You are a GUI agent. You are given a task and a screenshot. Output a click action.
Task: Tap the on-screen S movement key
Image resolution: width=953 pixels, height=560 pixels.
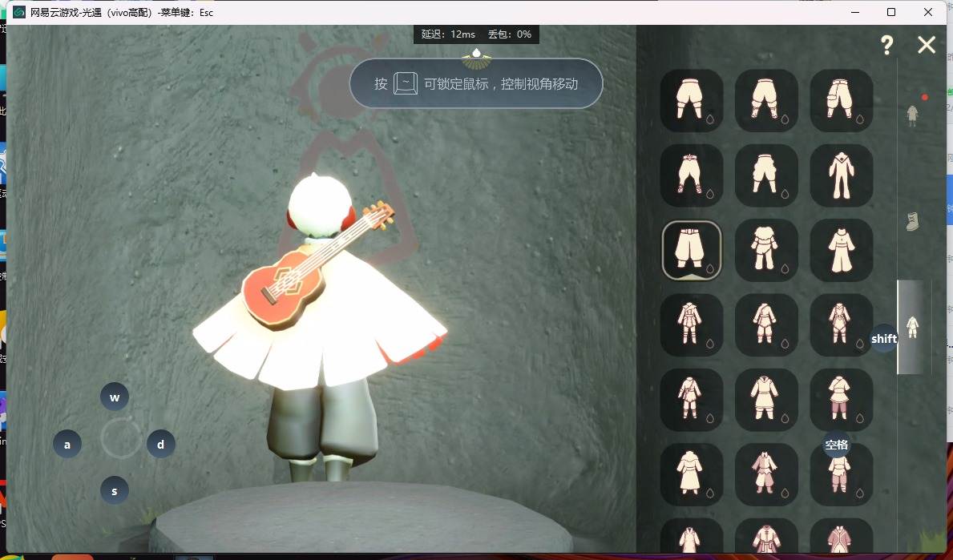(115, 491)
